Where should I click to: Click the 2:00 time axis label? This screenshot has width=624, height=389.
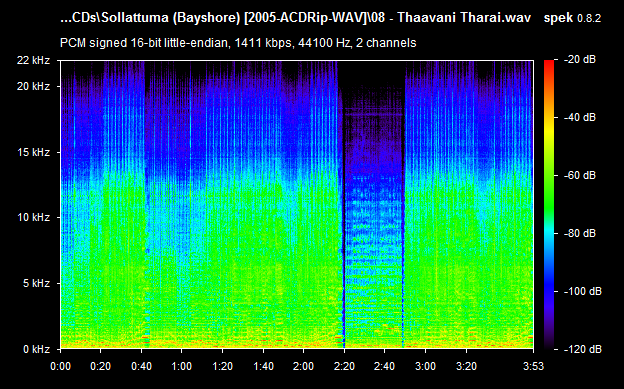click(x=304, y=366)
